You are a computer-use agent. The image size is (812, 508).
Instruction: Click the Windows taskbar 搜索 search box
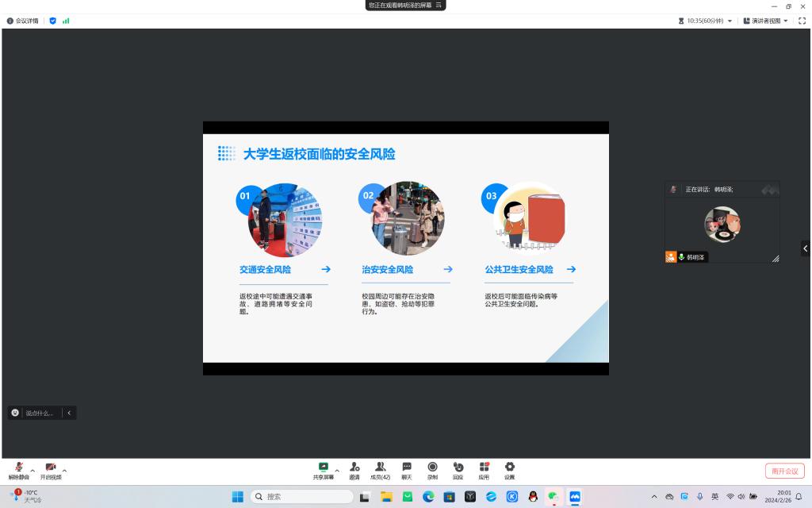(302, 497)
